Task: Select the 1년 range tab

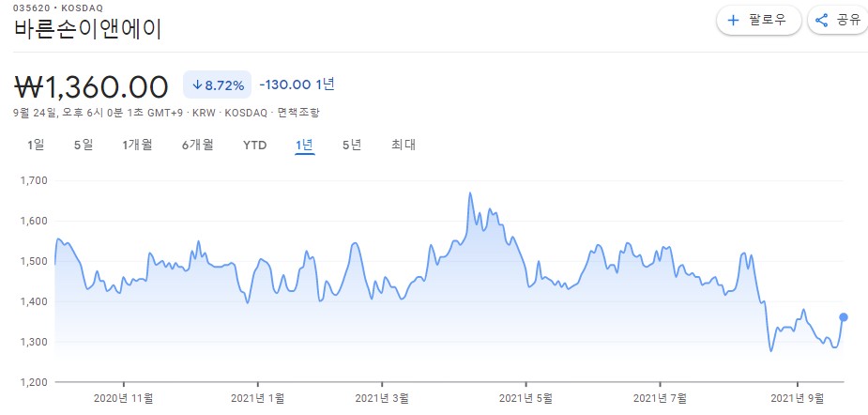Action: coord(305,146)
